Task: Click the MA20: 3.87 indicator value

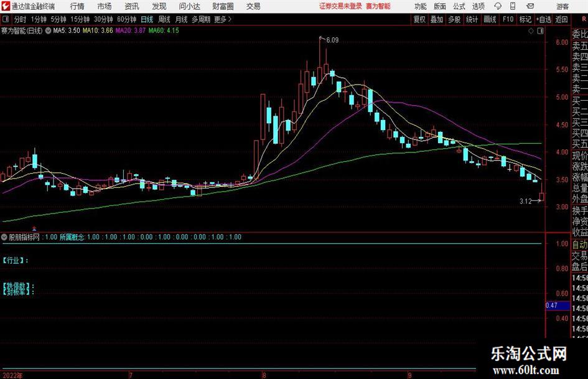Action: click(x=131, y=30)
